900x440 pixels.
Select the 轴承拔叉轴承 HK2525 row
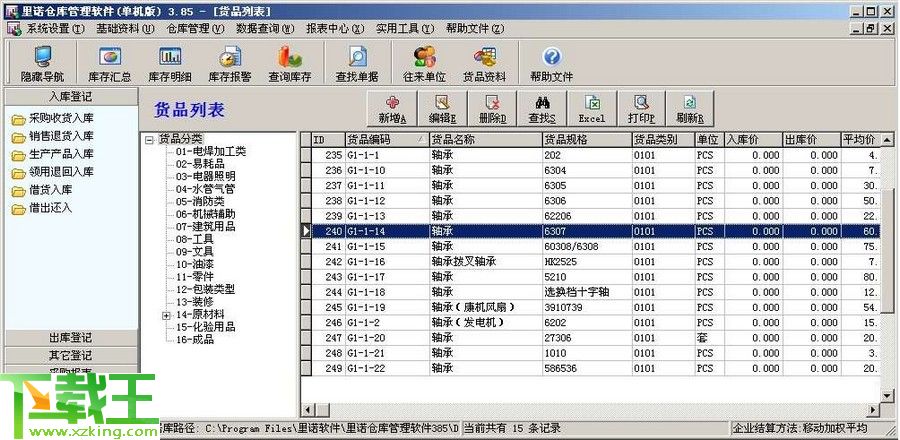[x=595, y=262]
